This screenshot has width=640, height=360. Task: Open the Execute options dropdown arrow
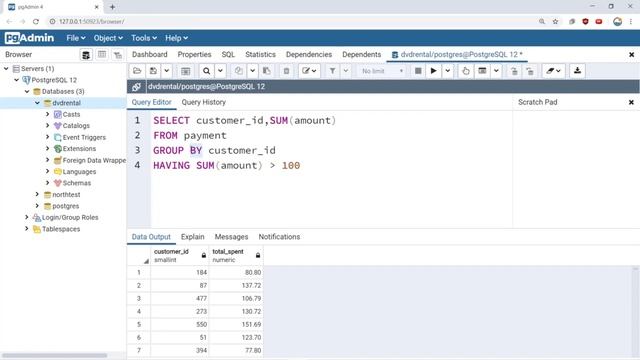point(447,71)
